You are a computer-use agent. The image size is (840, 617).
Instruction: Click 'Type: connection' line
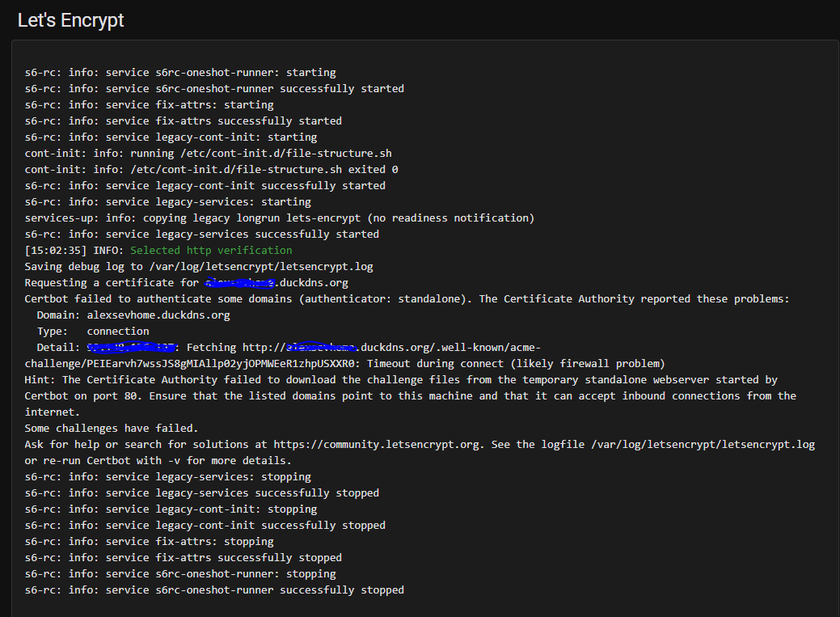[93, 331]
